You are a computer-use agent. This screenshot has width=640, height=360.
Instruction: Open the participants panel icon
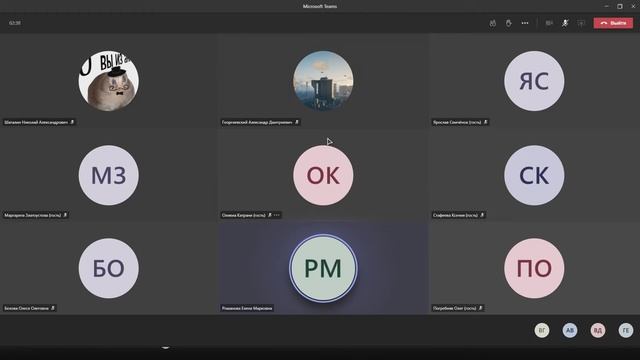493,23
